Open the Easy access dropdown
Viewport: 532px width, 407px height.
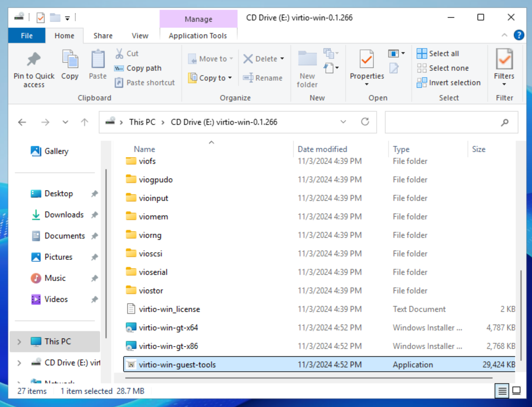click(331, 68)
